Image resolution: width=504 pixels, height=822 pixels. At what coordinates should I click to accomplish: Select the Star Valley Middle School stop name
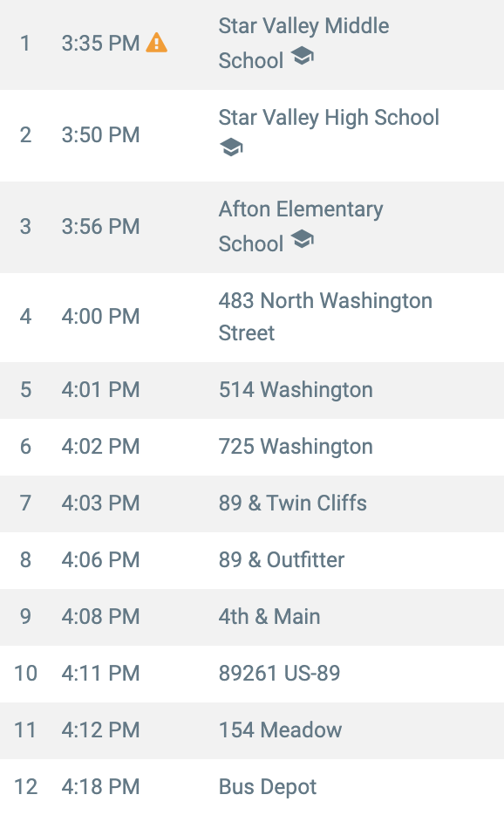(x=303, y=43)
